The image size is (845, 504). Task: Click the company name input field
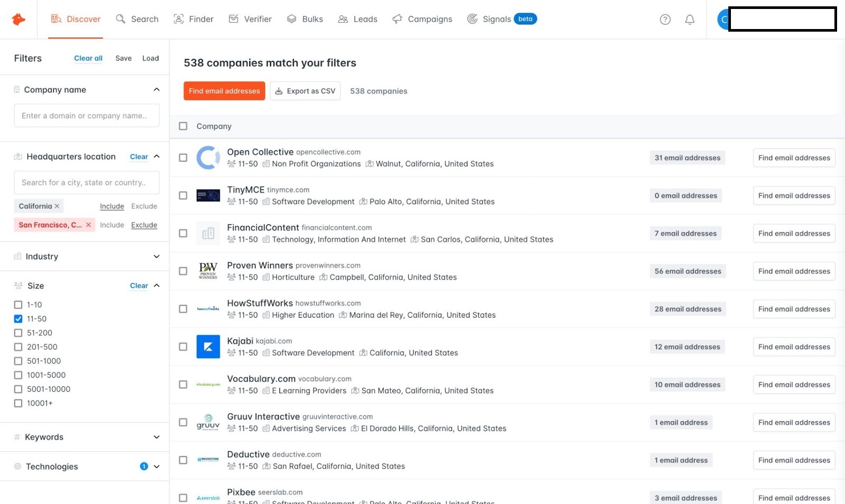(87, 116)
